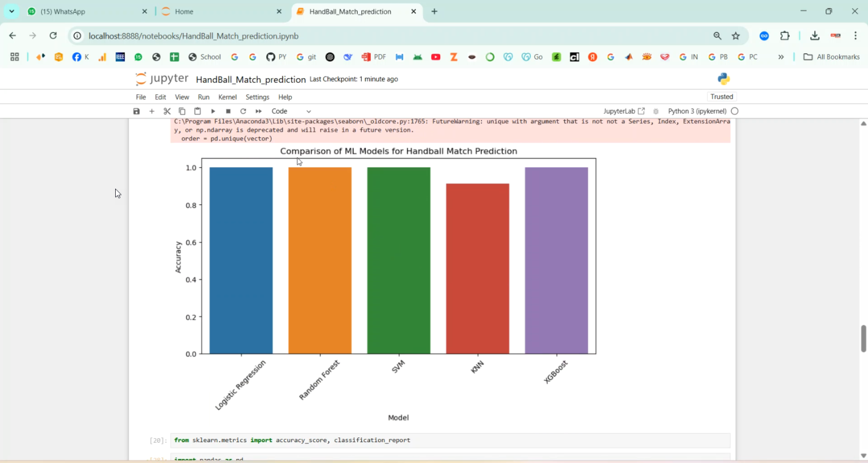Select Python 3 (ipykernel) kernel name

(697, 111)
